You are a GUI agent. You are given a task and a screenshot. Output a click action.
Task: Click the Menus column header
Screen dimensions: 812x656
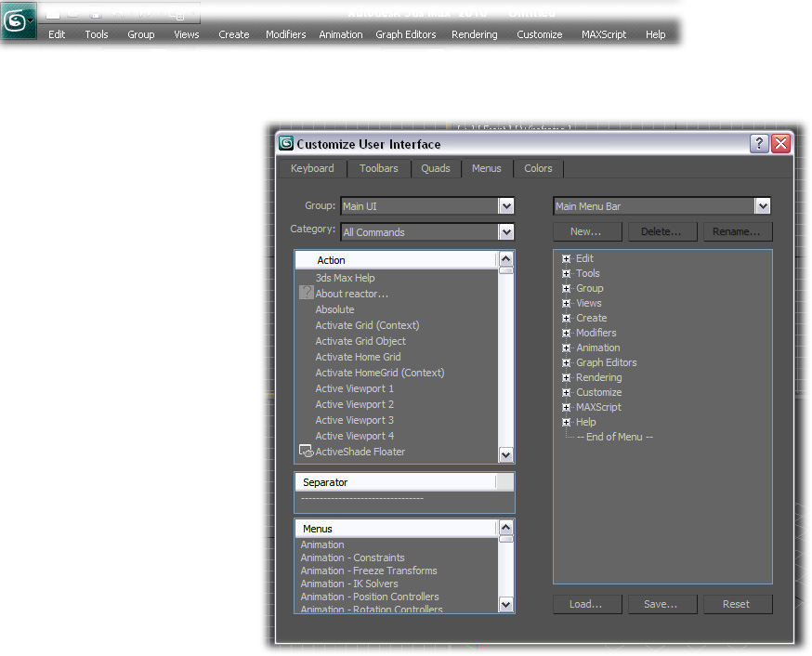coord(396,529)
